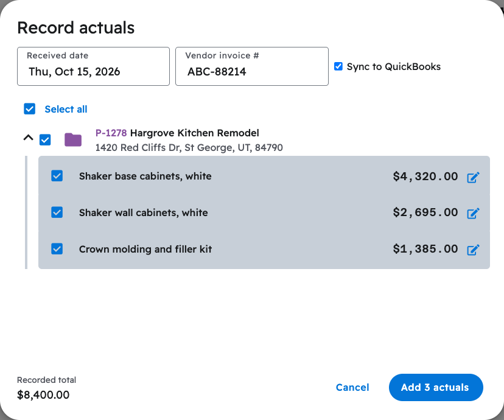The height and width of the screenshot is (420, 504).
Task: Click the Select all link
Action: tap(66, 109)
